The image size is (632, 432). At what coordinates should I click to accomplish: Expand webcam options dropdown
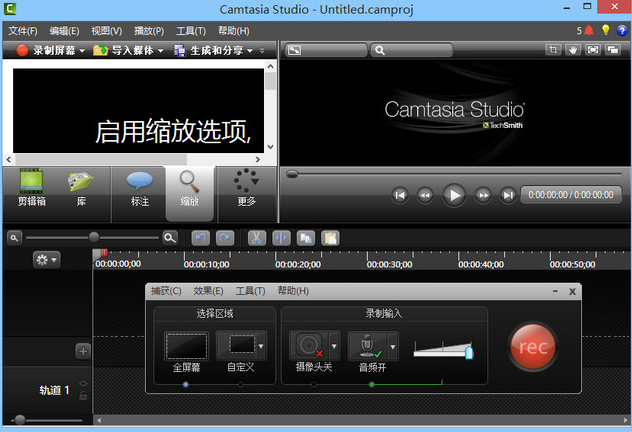[335, 346]
